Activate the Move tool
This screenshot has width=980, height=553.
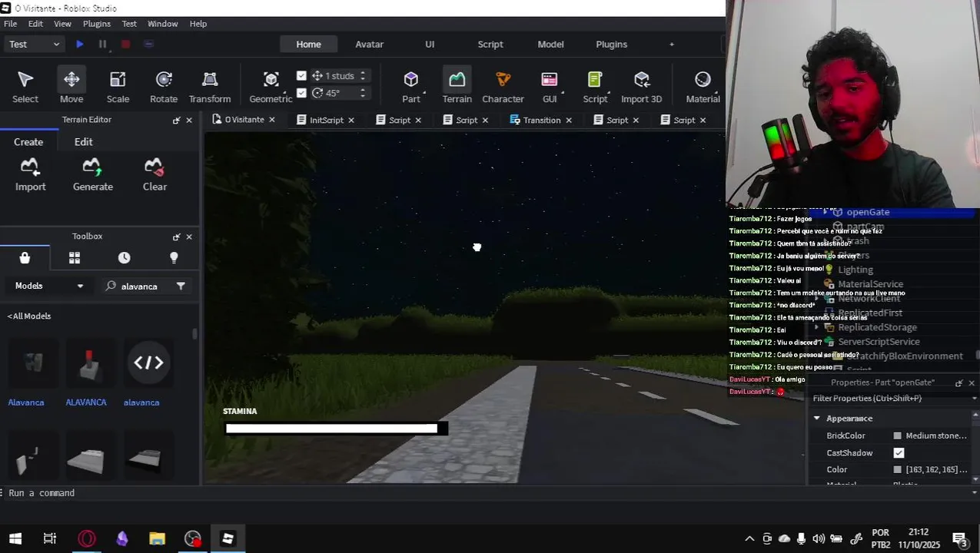point(71,86)
